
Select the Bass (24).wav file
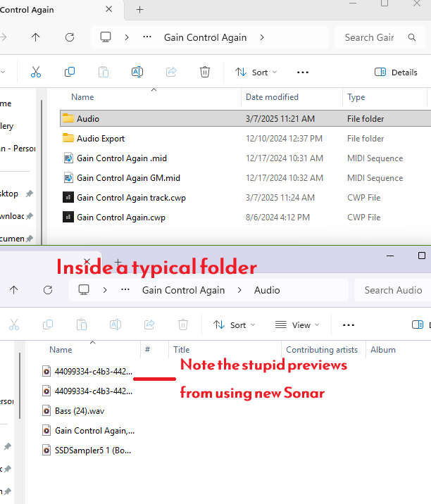point(79,410)
